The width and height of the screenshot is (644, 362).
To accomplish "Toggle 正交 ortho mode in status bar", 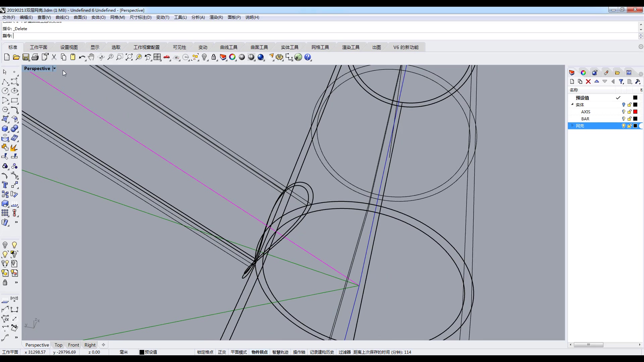I will pyautogui.click(x=222, y=352).
